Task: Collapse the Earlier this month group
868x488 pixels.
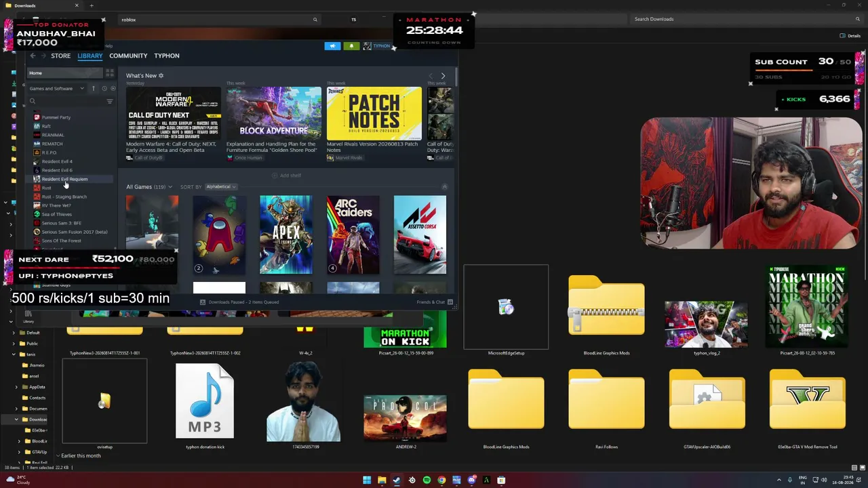Action: (x=57, y=456)
